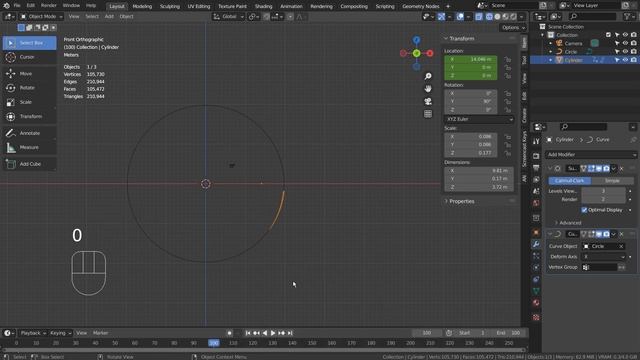Image resolution: width=640 pixels, height=360 pixels.
Task: Click the zoom magnifier viewport icon
Action: point(428,76)
